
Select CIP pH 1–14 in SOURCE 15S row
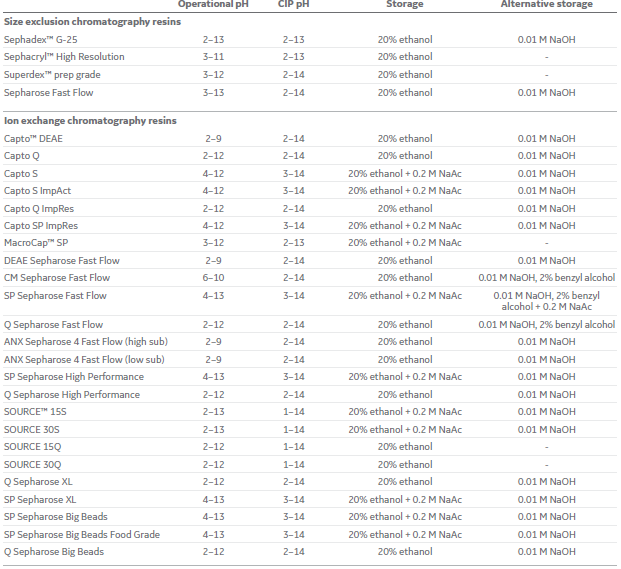293,412
